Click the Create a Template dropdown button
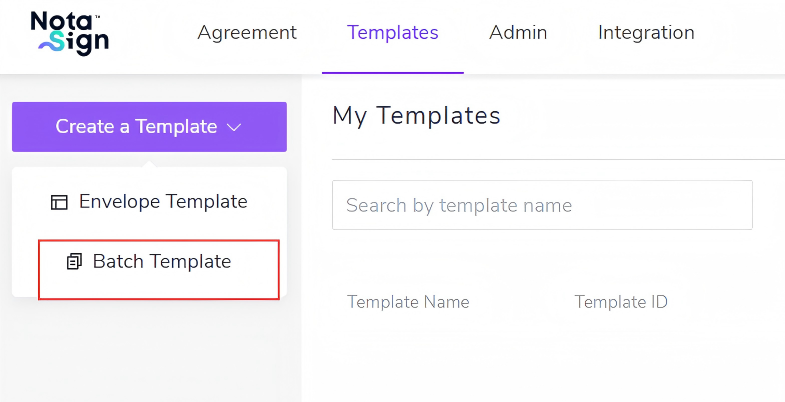 click(x=149, y=127)
